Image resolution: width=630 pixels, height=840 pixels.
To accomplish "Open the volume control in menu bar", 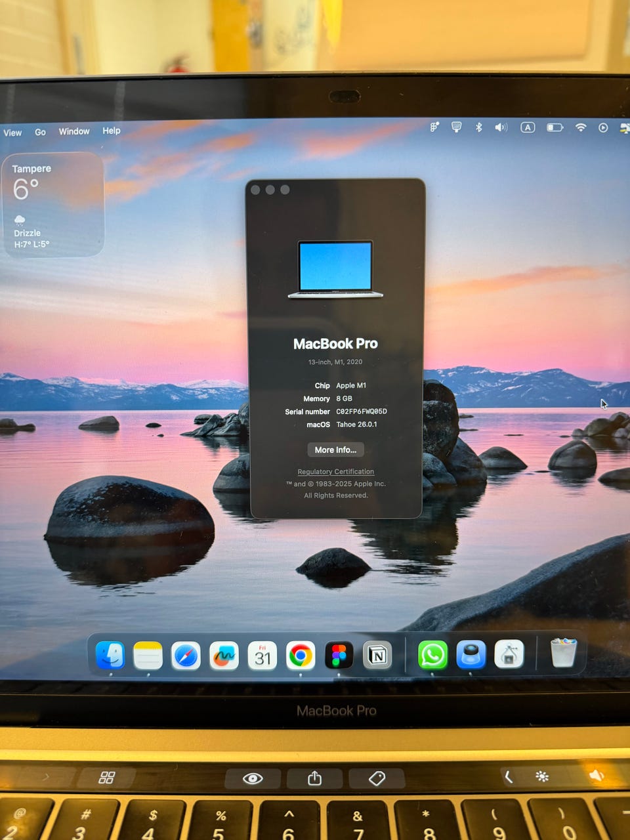I will click(x=501, y=127).
